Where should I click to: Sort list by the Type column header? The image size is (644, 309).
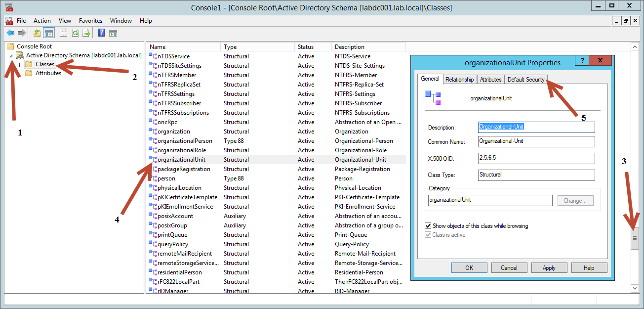(x=258, y=47)
